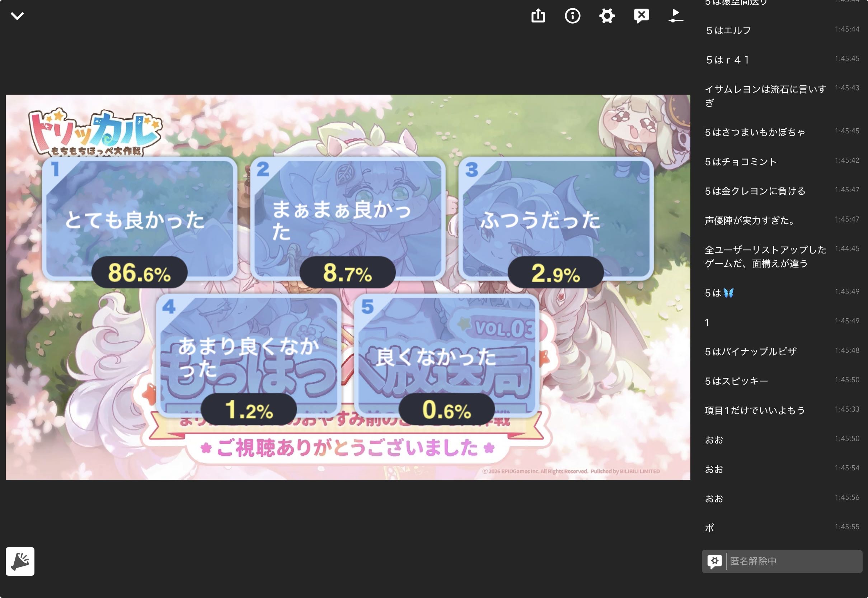
Task: Click the megaphone cheer button at bottom left
Action: click(x=20, y=561)
